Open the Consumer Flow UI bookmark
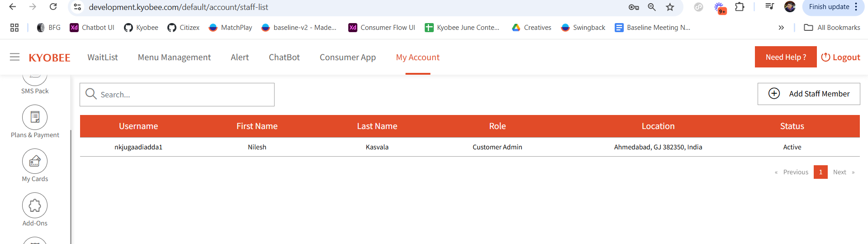This screenshot has height=244, width=868. click(382, 28)
